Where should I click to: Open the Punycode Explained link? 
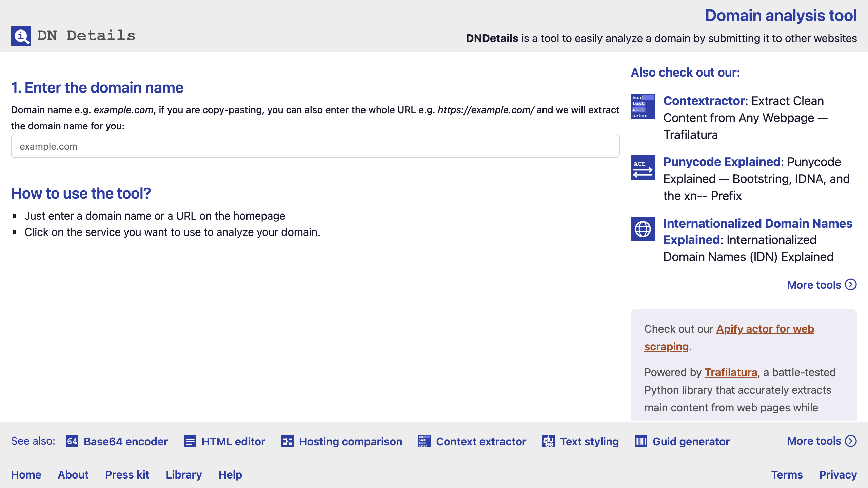(722, 162)
